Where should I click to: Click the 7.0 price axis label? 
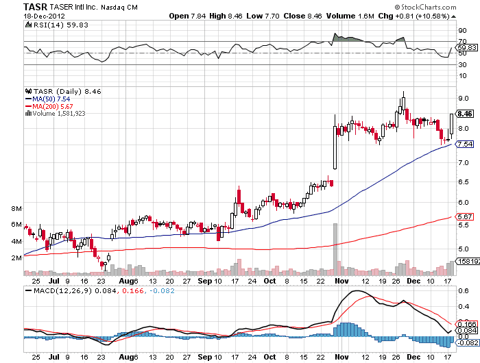pos(464,163)
